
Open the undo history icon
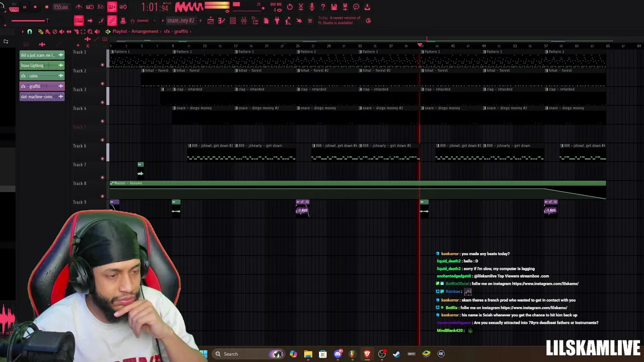pyautogui.click(x=290, y=7)
